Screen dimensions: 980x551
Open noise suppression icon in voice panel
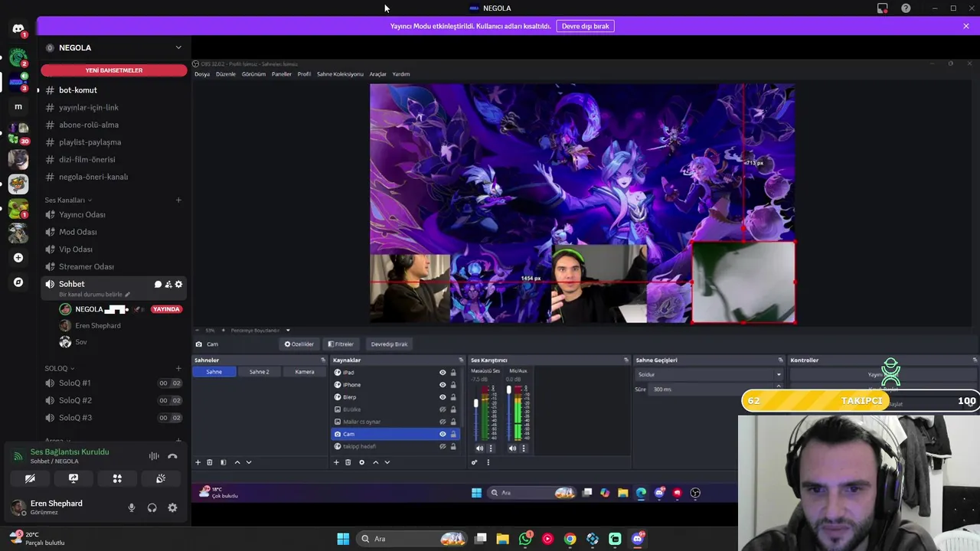pyautogui.click(x=154, y=456)
